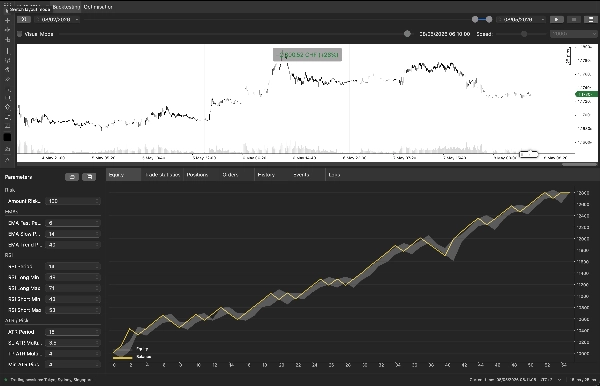Open the Equity tab
Screen dimensions: 600x386
click(x=123, y=175)
